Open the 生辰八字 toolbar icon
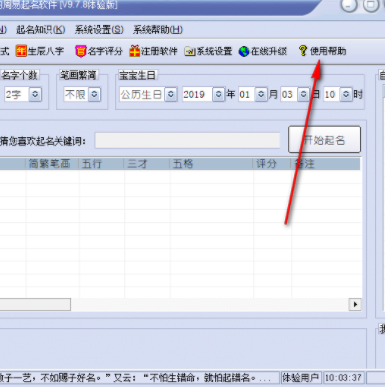 [x=21, y=51]
